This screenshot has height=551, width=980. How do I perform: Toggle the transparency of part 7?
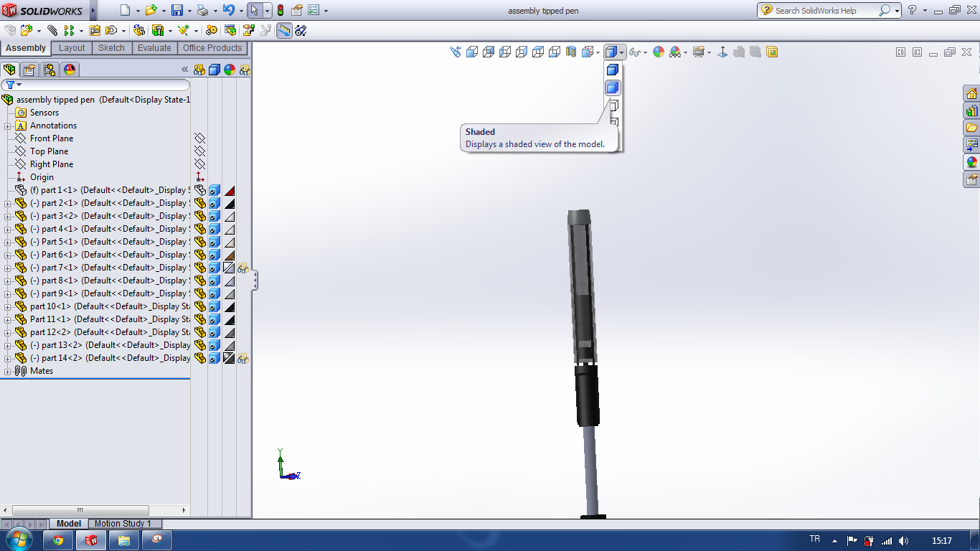[243, 268]
